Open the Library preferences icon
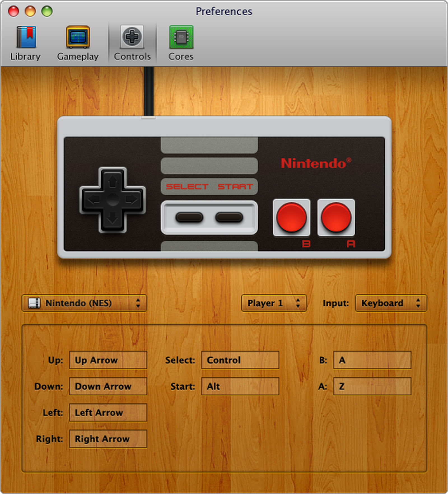 (x=26, y=37)
